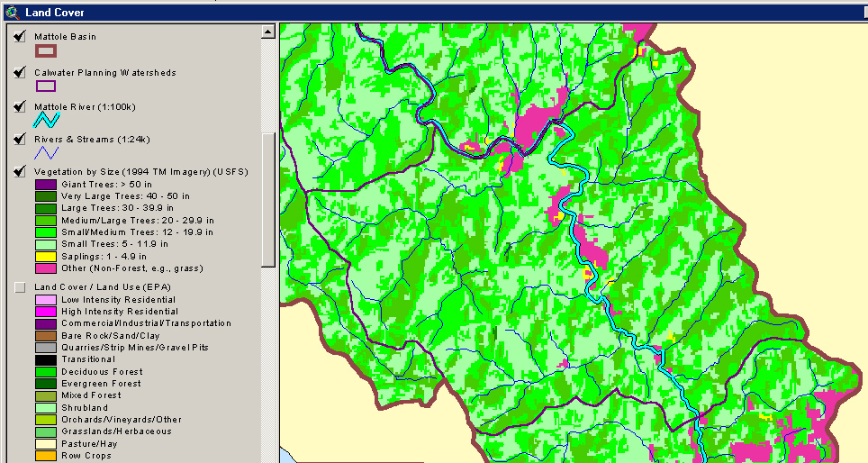Click the Mattole River cyan line symbol

coord(47,120)
